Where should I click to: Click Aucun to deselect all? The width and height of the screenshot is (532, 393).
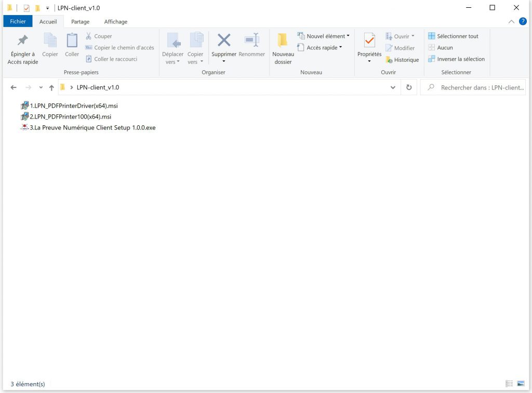coord(441,47)
